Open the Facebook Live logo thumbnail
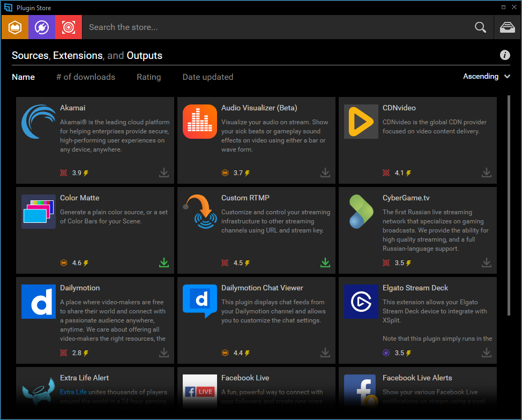 click(200, 391)
